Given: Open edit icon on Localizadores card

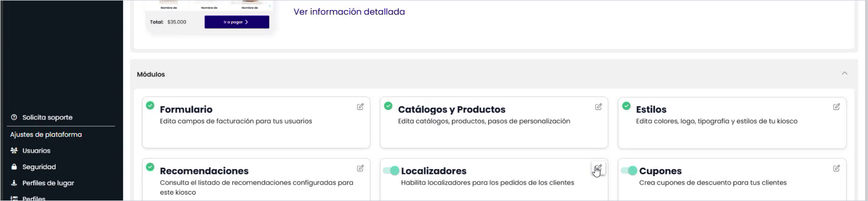Looking at the screenshot, I should click(x=598, y=168).
